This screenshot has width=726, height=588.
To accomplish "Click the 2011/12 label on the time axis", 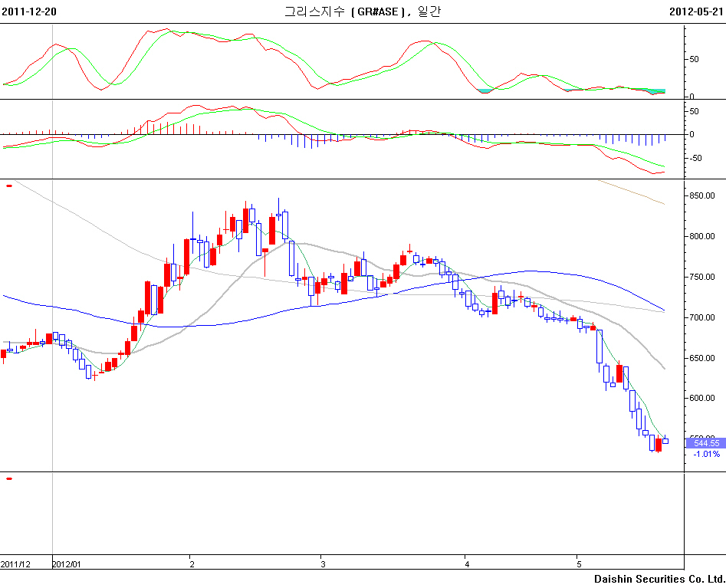I will [16, 563].
